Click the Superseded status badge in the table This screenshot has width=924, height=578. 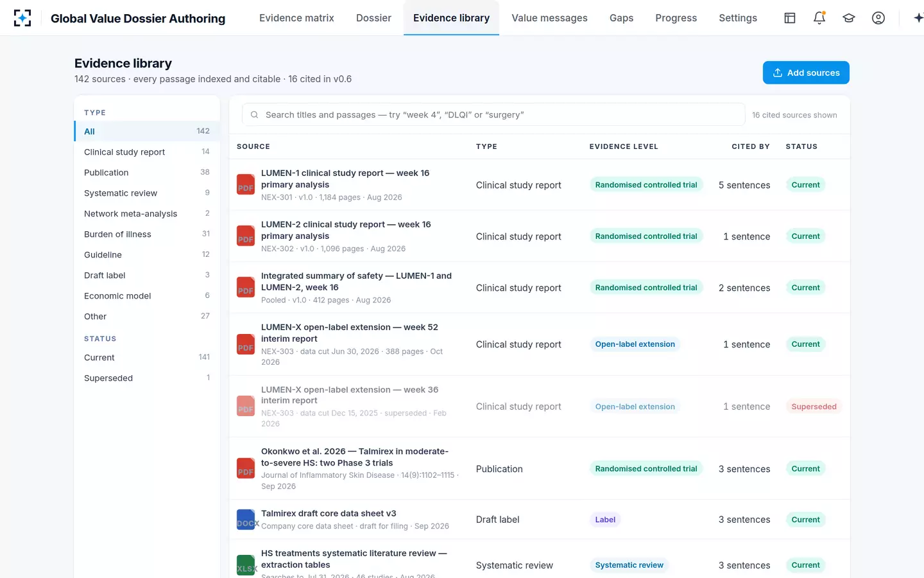814,407
